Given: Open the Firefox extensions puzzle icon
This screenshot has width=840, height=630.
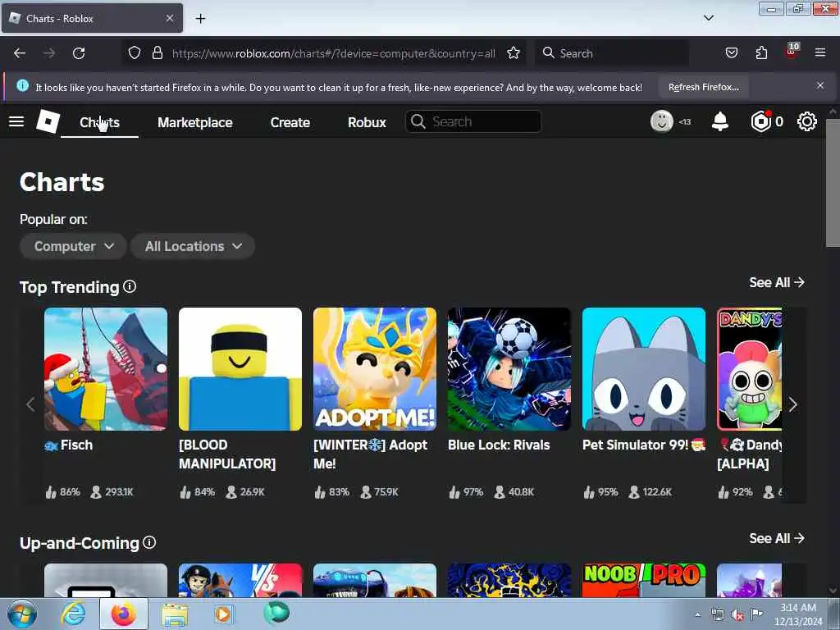Looking at the screenshot, I should (761, 53).
